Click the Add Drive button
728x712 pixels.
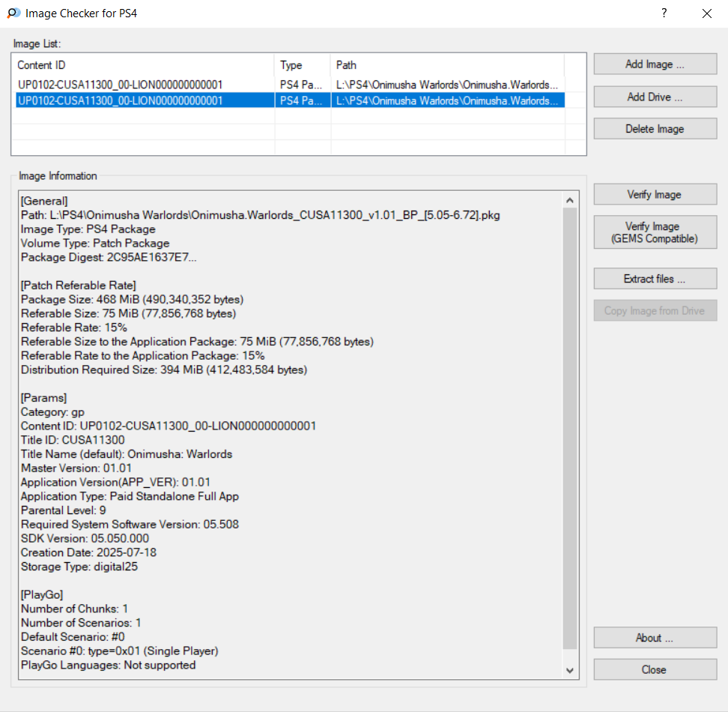click(655, 97)
